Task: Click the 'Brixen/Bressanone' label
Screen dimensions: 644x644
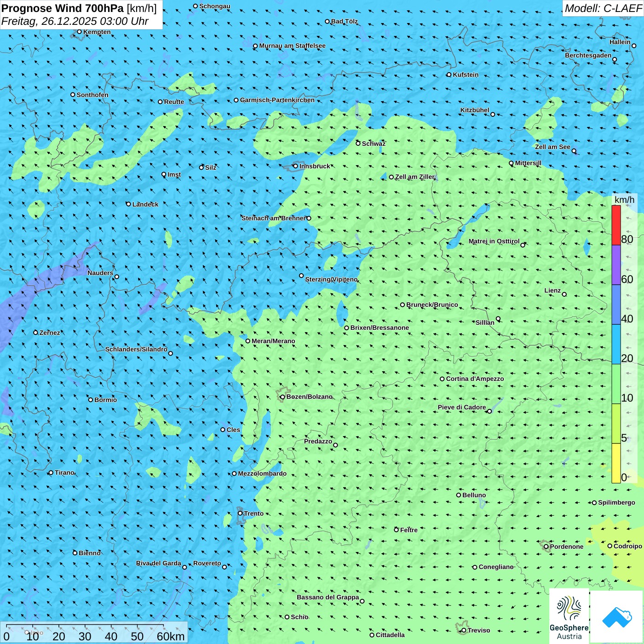Action: click(379, 328)
